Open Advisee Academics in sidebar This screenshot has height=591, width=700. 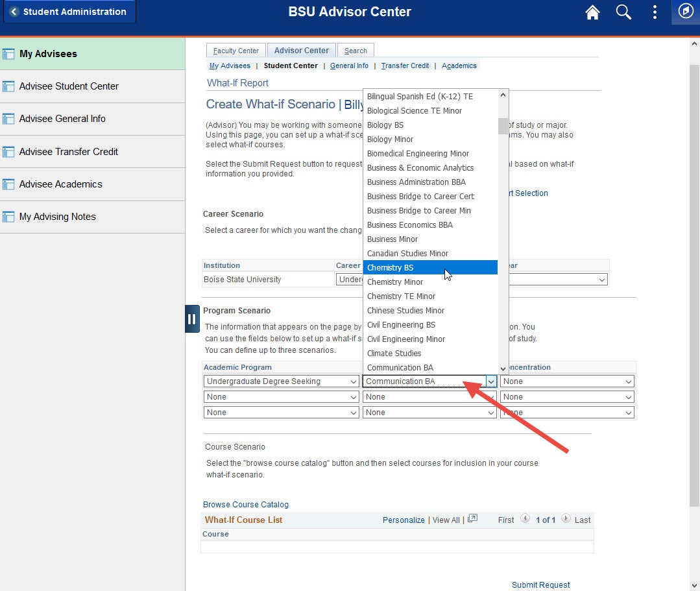(x=92, y=184)
